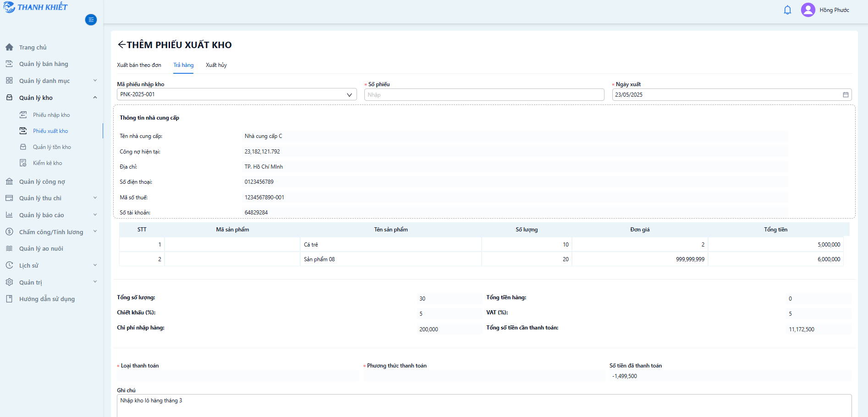This screenshot has height=417, width=868.
Task: Expand the Quản lý thu chi chevron
Action: pos(95,198)
